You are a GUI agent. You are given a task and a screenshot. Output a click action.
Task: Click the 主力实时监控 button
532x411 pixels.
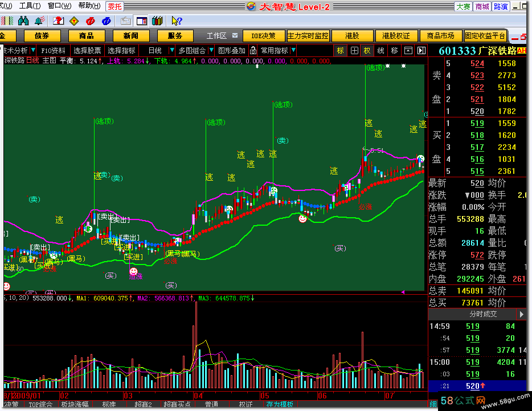[308, 35]
